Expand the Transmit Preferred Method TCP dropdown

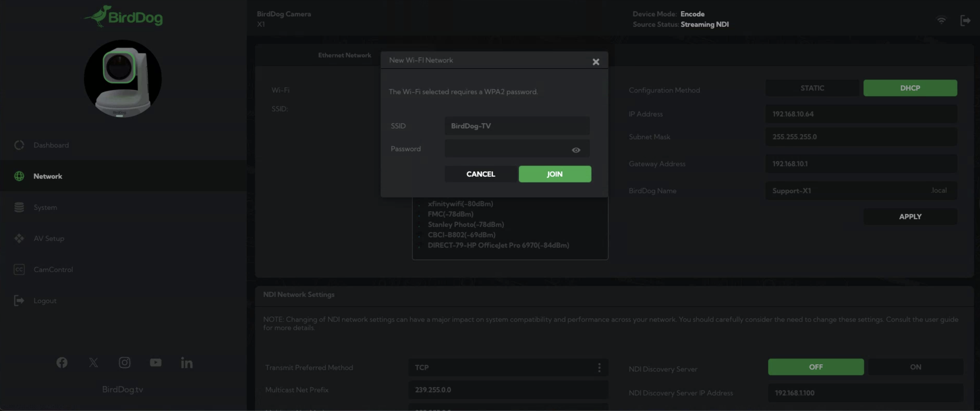(x=508, y=367)
